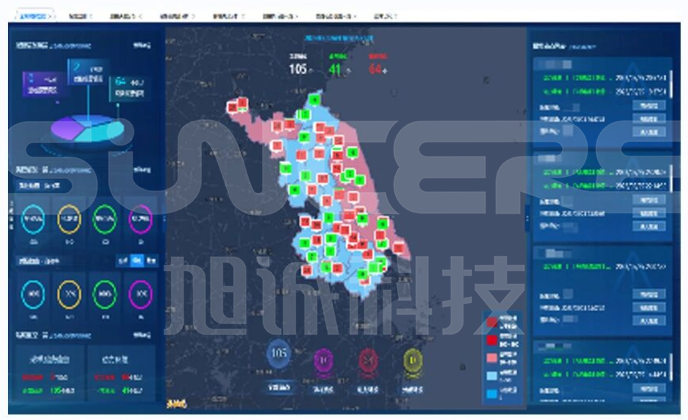Click the purple medal badge icon below map

click(323, 362)
